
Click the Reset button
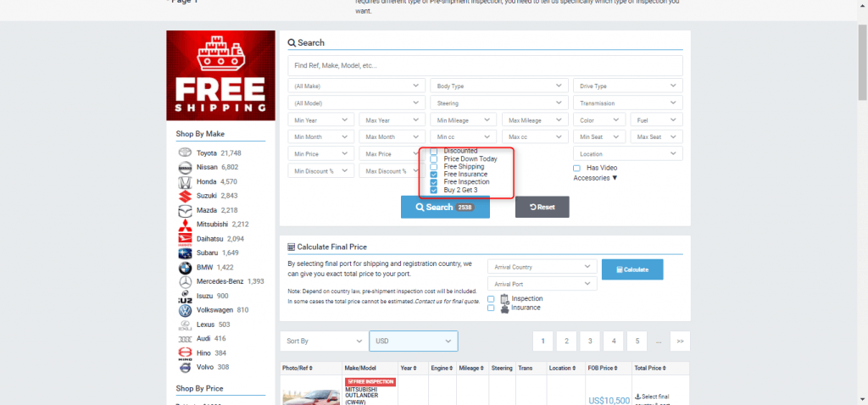(x=542, y=207)
